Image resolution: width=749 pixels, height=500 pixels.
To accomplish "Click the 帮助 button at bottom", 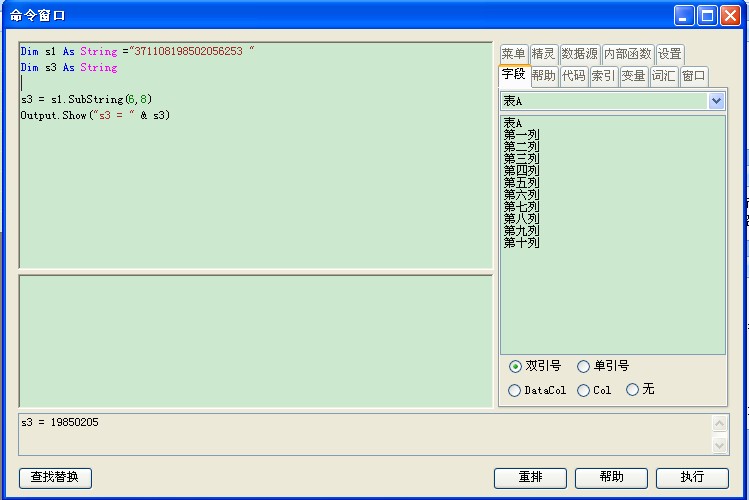I will pos(611,478).
